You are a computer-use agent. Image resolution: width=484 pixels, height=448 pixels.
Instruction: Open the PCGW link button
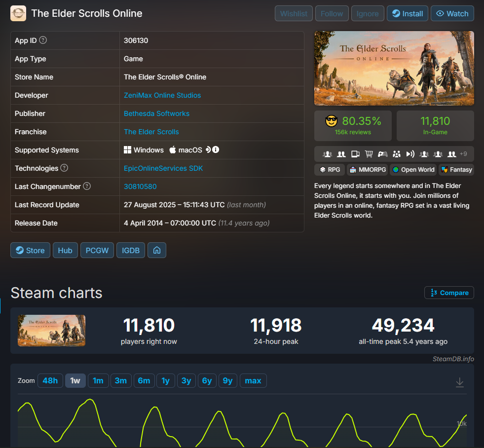97,250
